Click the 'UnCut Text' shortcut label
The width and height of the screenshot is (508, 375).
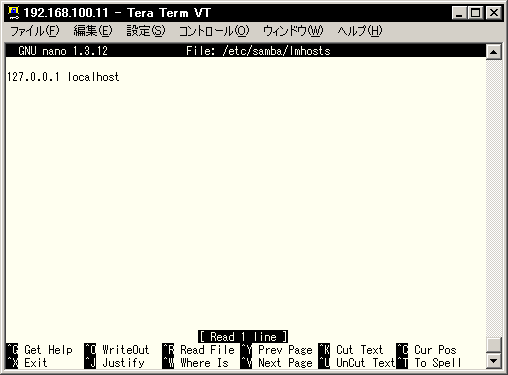point(366,363)
